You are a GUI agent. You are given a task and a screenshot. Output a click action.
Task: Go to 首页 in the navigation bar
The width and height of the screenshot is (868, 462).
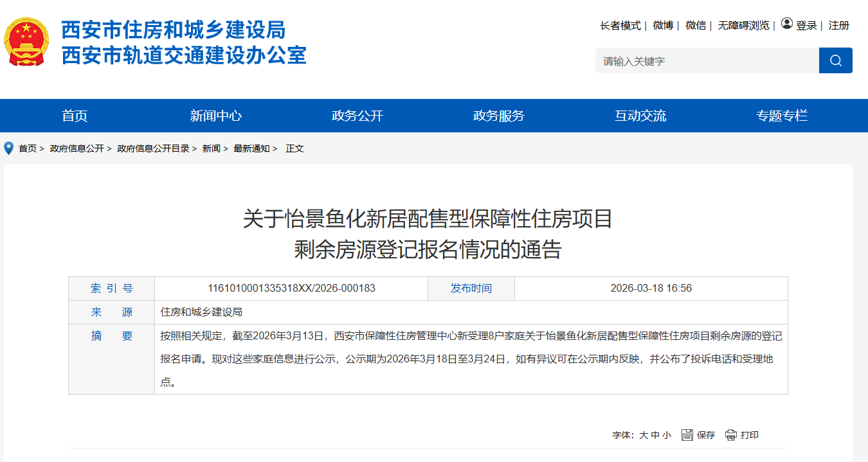click(75, 116)
